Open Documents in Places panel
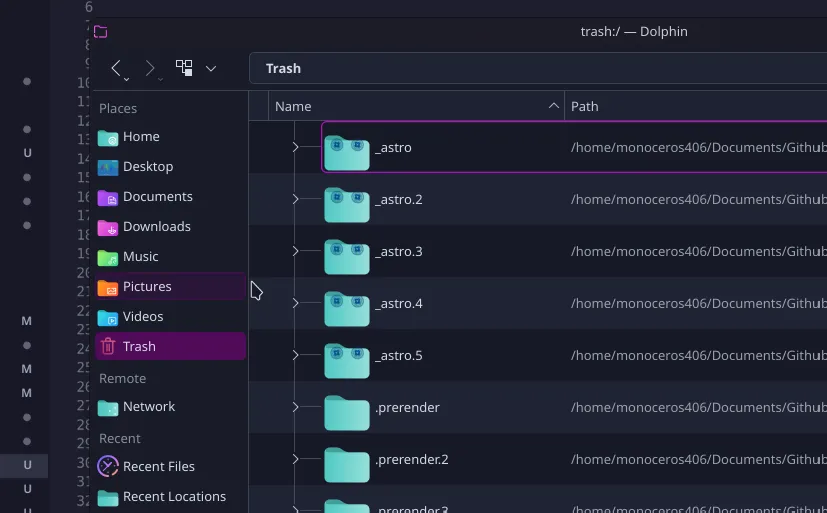827x513 pixels. [170, 197]
